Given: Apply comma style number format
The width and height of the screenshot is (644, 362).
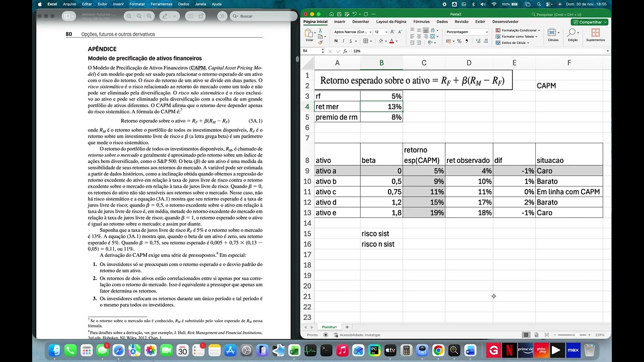Looking at the screenshot, I should pos(467,41).
